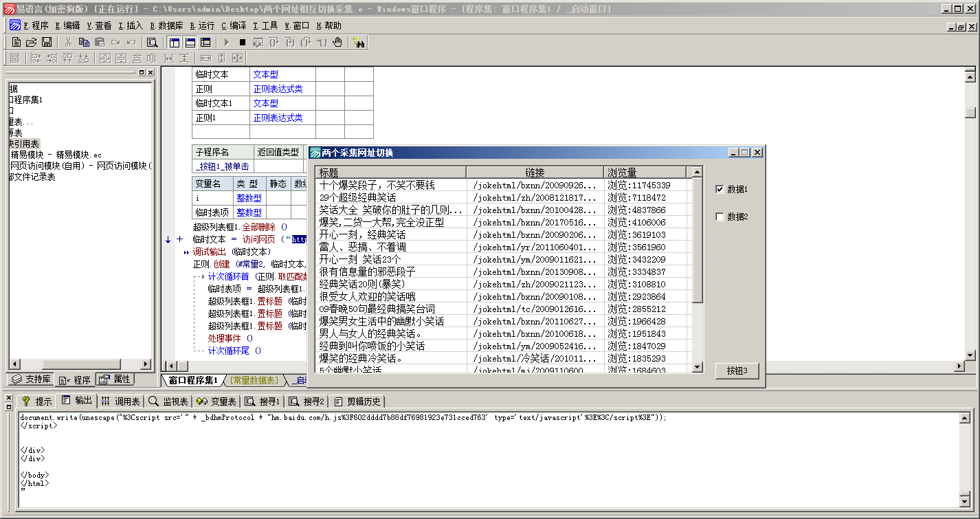Switch to the 搜寻1 tab

coord(263,401)
